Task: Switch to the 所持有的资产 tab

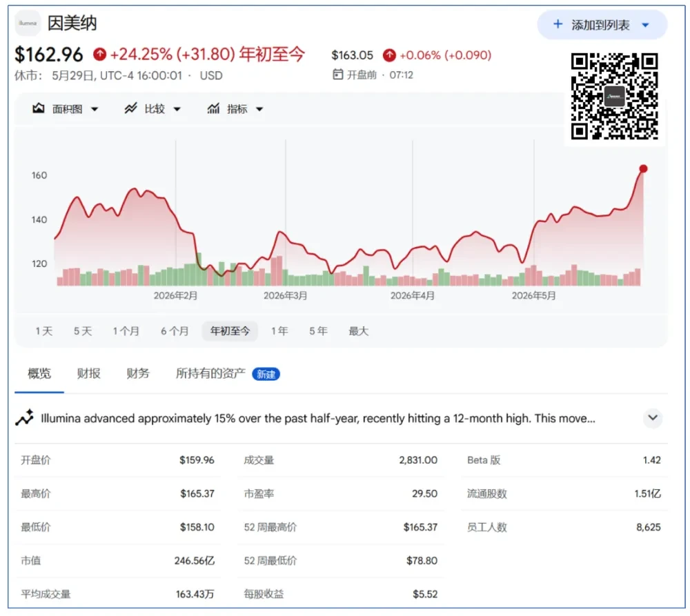Action: point(210,374)
